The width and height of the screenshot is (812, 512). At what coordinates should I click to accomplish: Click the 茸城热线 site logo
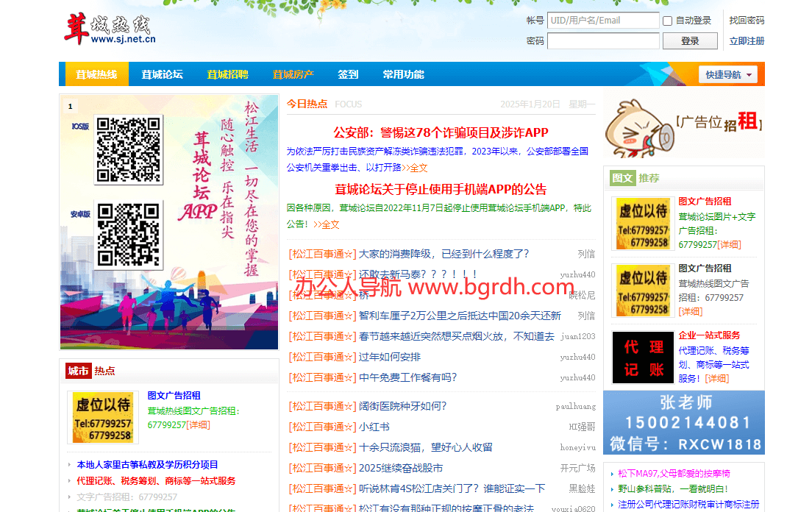pos(110,29)
